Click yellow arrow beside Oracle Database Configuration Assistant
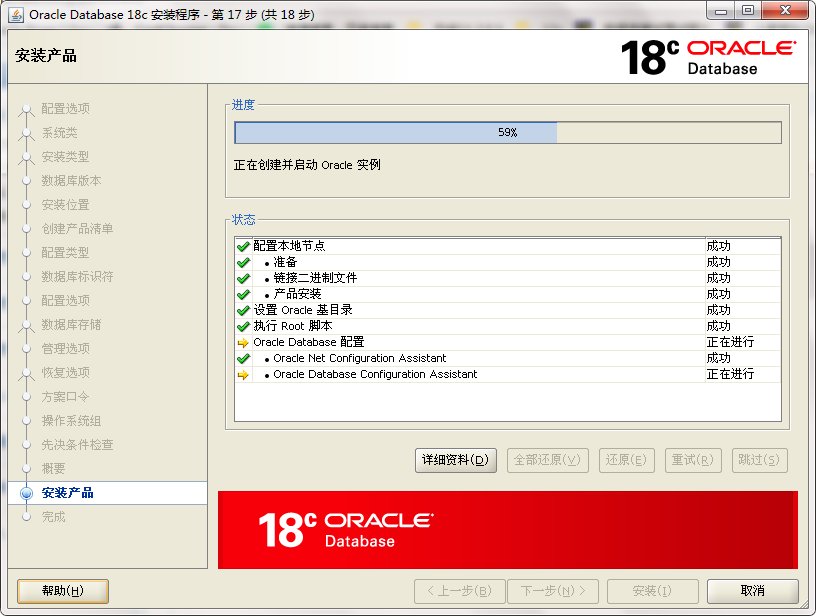This screenshot has height=616, width=816. click(x=243, y=375)
